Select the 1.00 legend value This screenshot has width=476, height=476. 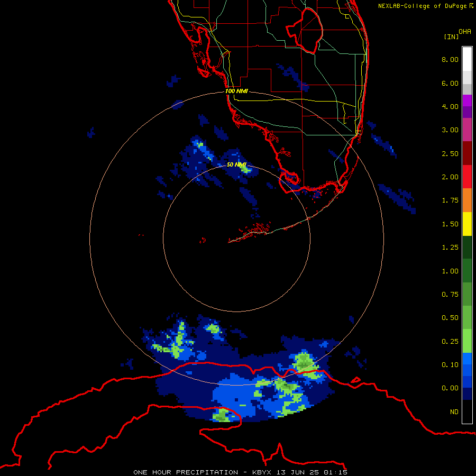click(450, 271)
